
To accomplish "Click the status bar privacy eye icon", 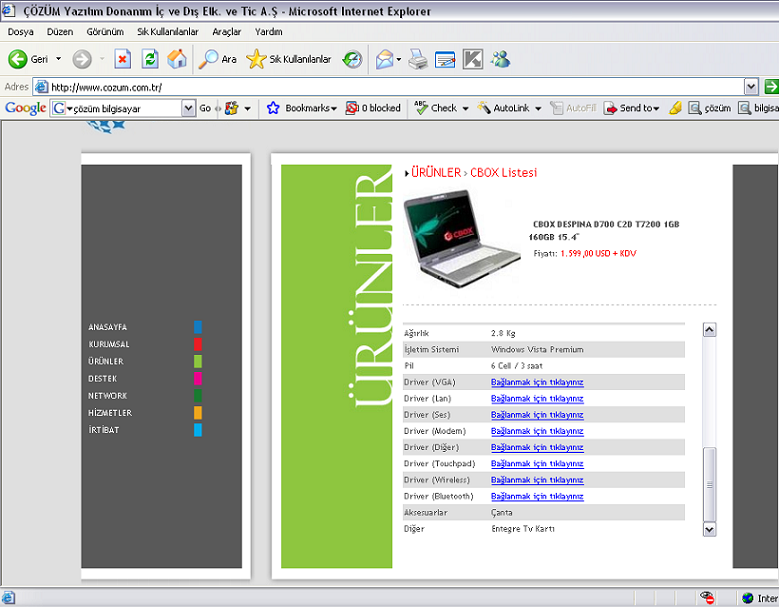I will click(x=706, y=598).
